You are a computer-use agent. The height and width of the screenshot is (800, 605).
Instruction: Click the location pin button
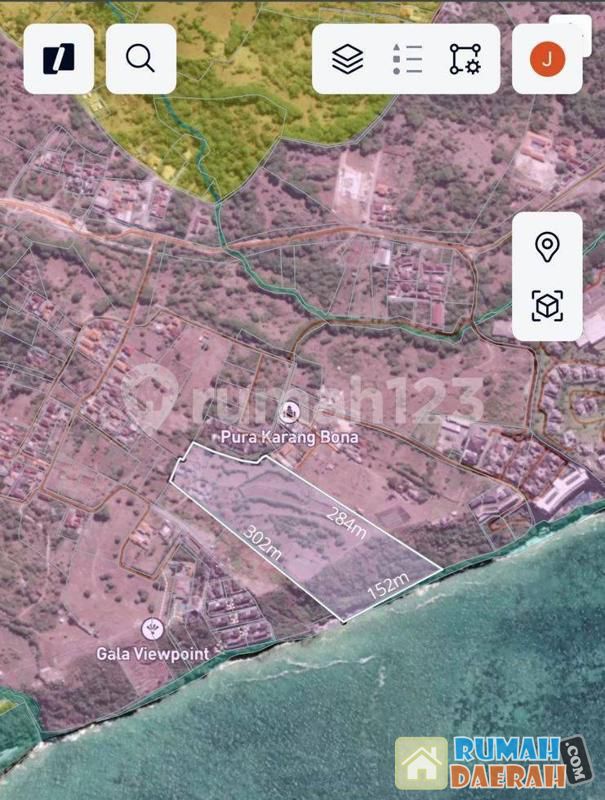(x=547, y=246)
